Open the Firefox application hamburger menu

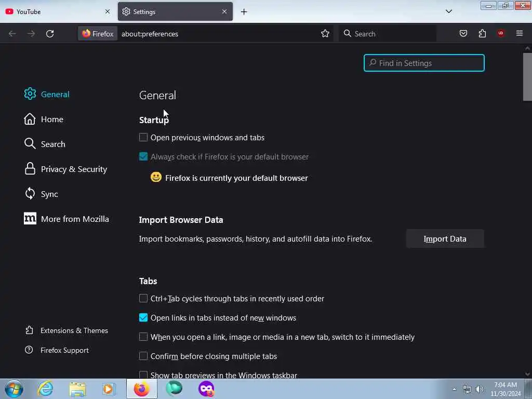520,33
